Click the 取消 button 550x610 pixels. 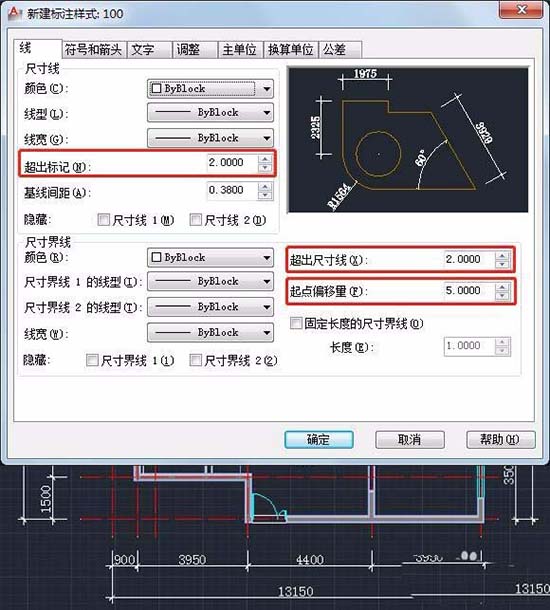(x=410, y=440)
